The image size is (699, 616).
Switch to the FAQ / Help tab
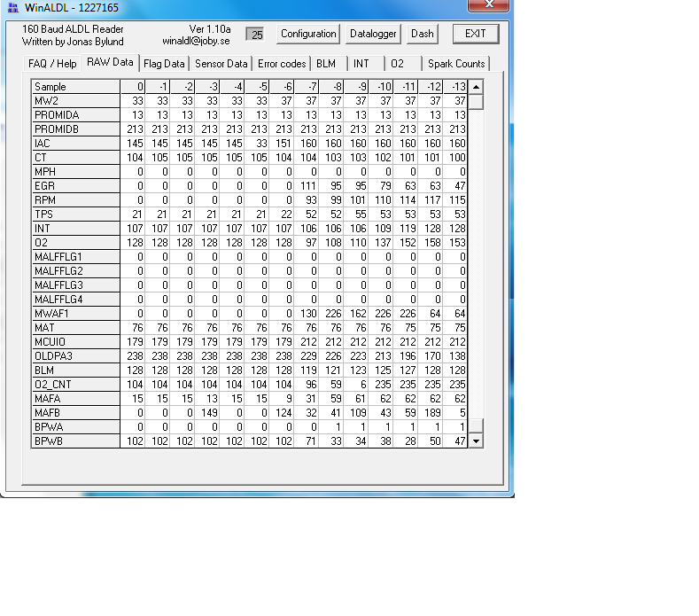tap(52, 64)
